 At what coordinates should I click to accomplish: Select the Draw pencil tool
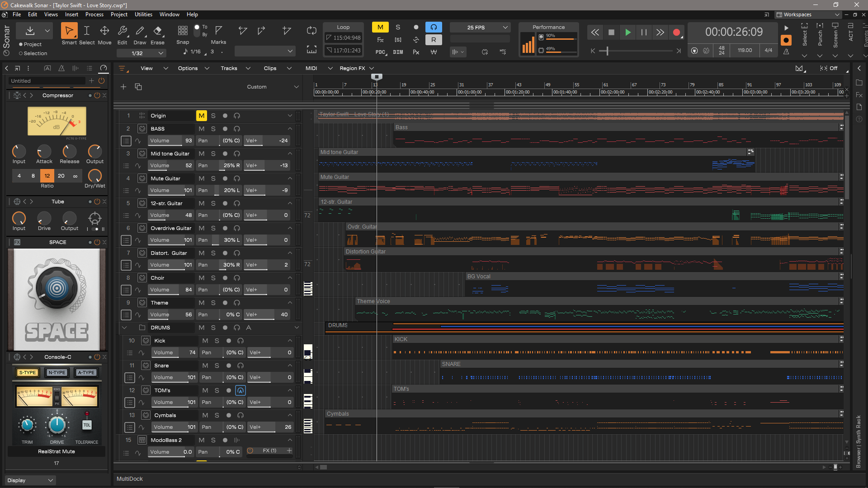coord(140,31)
